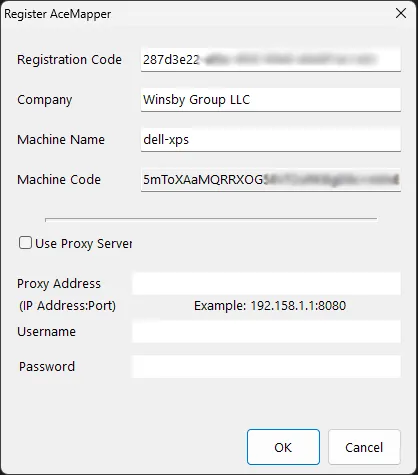This screenshot has width=418, height=475.
Task: Click the Machine Code label
Action: (59, 180)
